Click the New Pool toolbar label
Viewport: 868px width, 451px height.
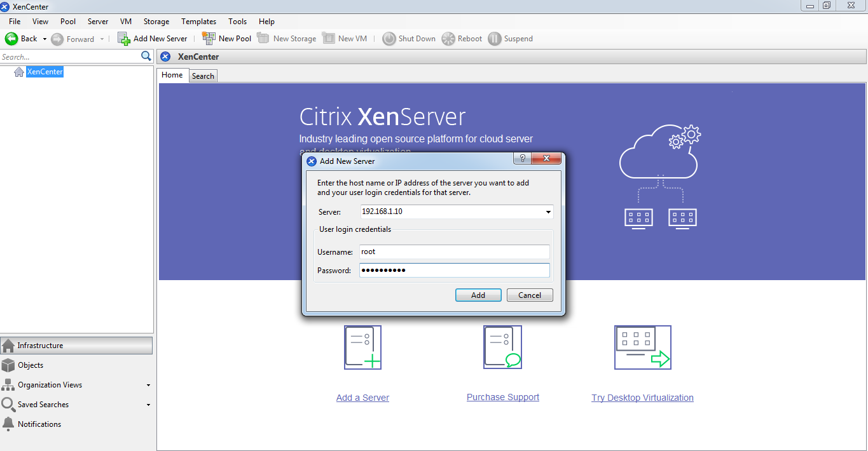[235, 39]
